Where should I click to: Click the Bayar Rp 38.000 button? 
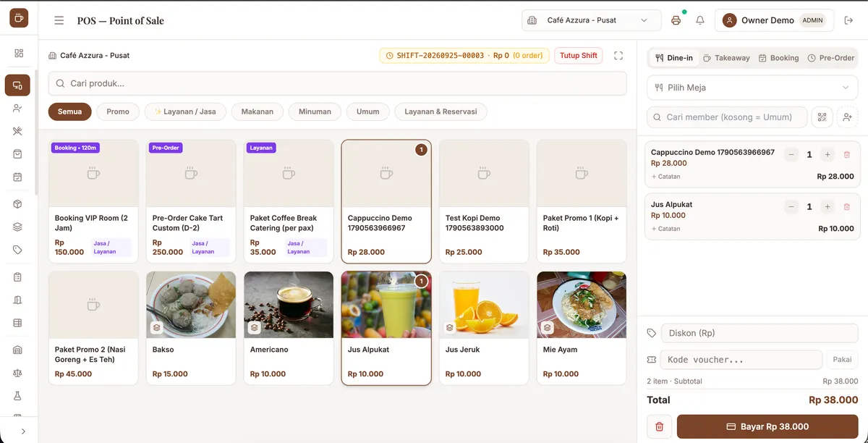[767, 426]
